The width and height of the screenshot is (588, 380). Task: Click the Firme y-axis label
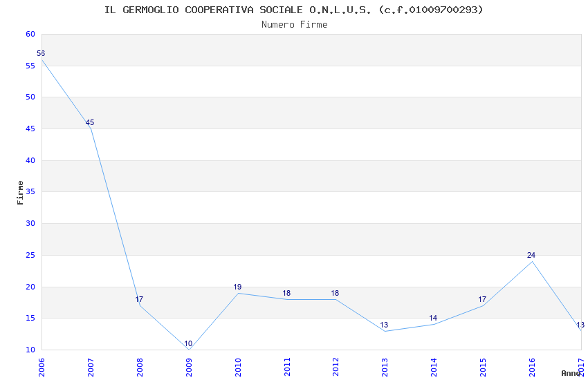[x=20, y=193]
